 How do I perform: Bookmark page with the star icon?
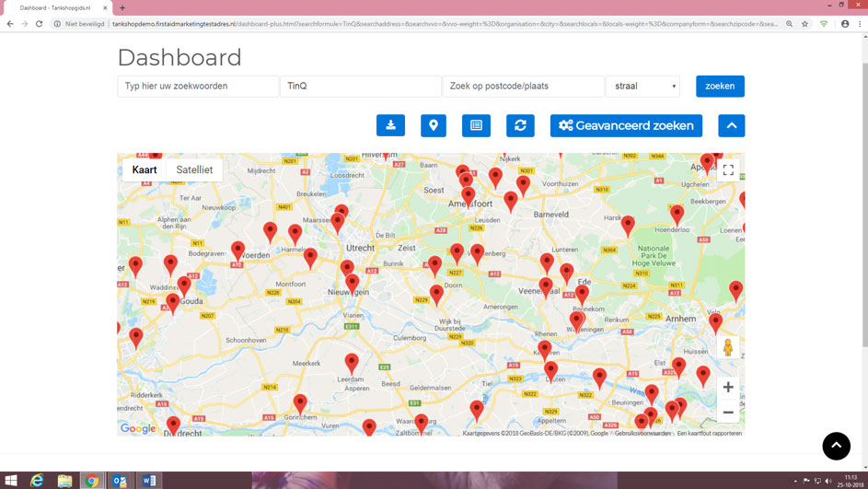804,24
